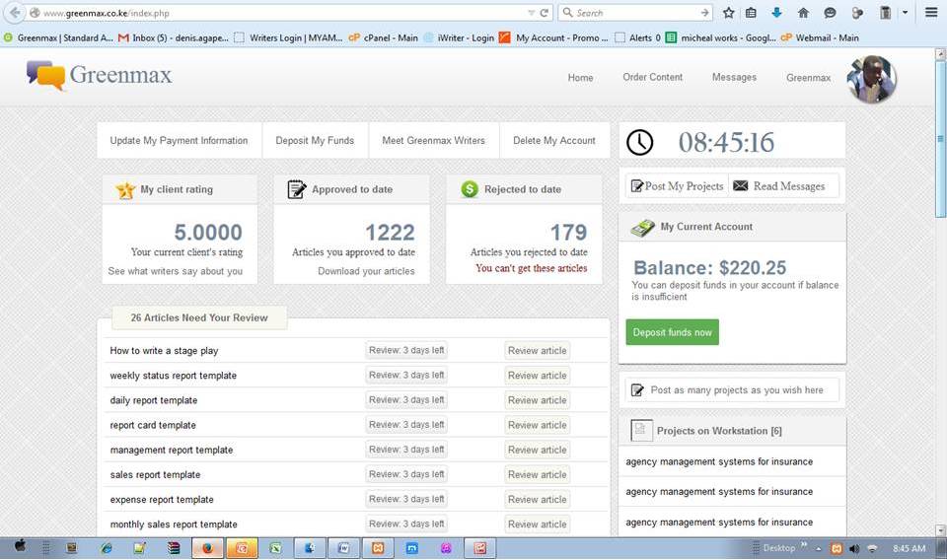Open the Firefox hamburger menu
Image resolution: width=947 pixels, height=560 pixels.
tap(931, 13)
